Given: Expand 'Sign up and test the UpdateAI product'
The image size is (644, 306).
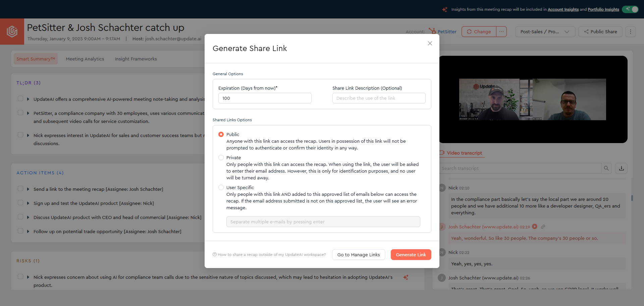Looking at the screenshot, I should point(28,203).
